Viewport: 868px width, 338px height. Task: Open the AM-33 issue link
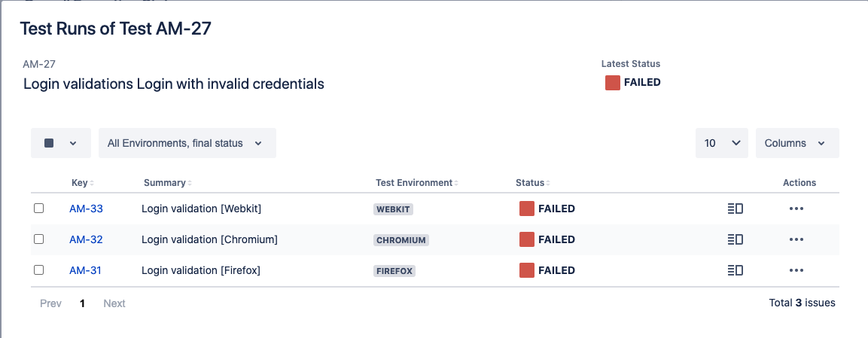[86, 209]
